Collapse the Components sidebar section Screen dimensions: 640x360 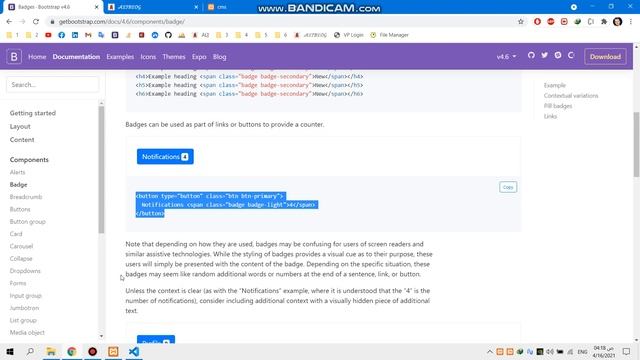pyautogui.click(x=29, y=160)
